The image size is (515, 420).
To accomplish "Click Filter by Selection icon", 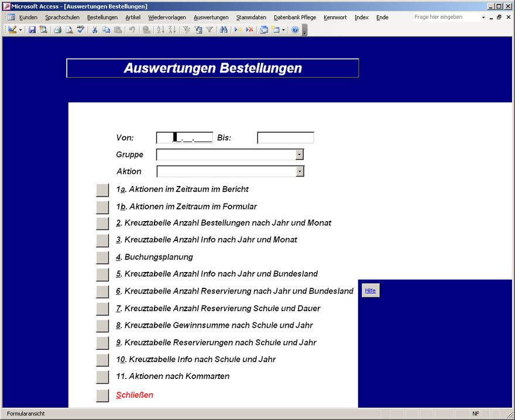I will click(187, 30).
